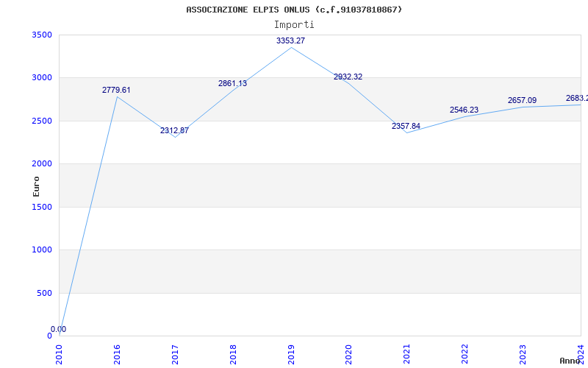Click the Anno x-axis label
Screen dimensions: 588x368
pyautogui.click(x=570, y=361)
